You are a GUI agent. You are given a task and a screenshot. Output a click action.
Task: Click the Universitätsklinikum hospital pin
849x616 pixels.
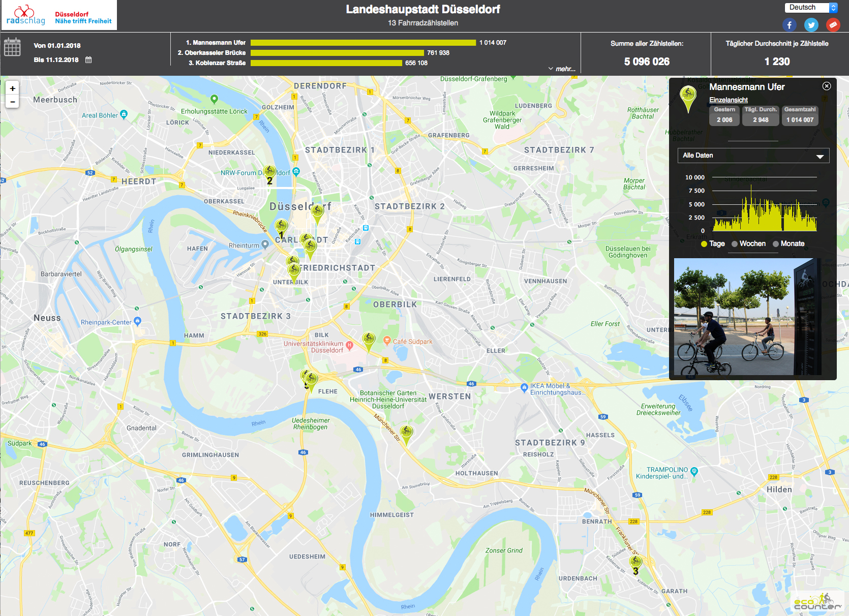349,345
